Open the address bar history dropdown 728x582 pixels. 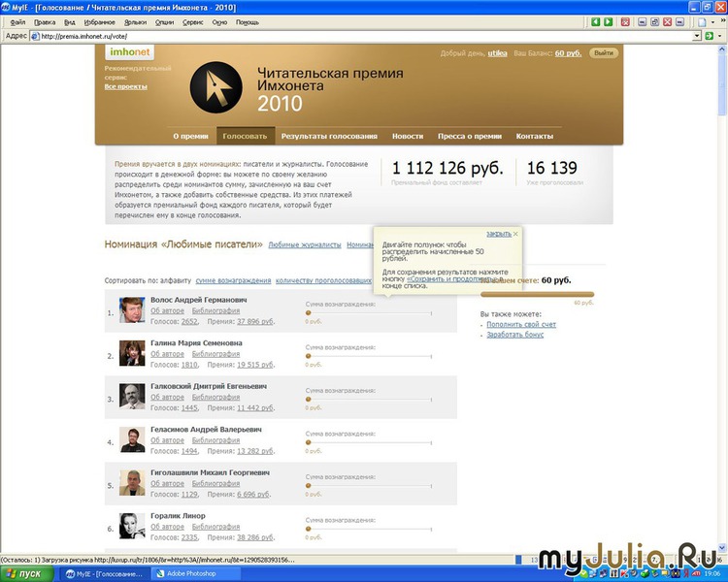click(x=697, y=36)
